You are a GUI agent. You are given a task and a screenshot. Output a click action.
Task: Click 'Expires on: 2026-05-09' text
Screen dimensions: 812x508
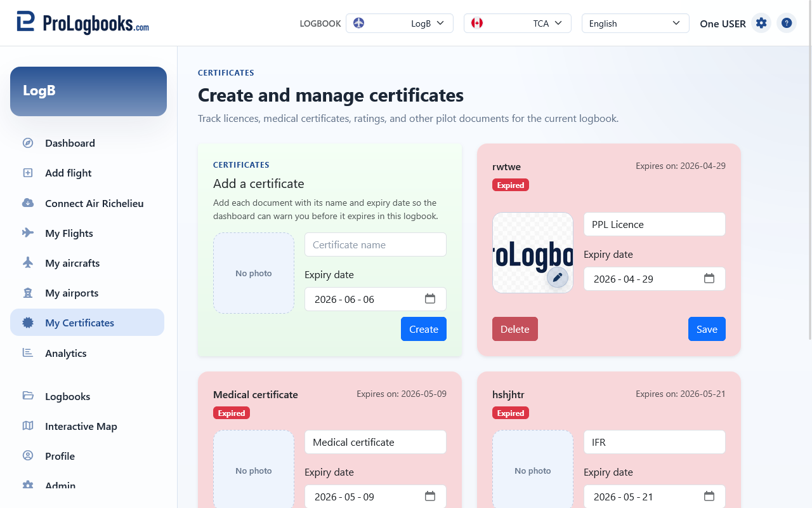click(402, 394)
